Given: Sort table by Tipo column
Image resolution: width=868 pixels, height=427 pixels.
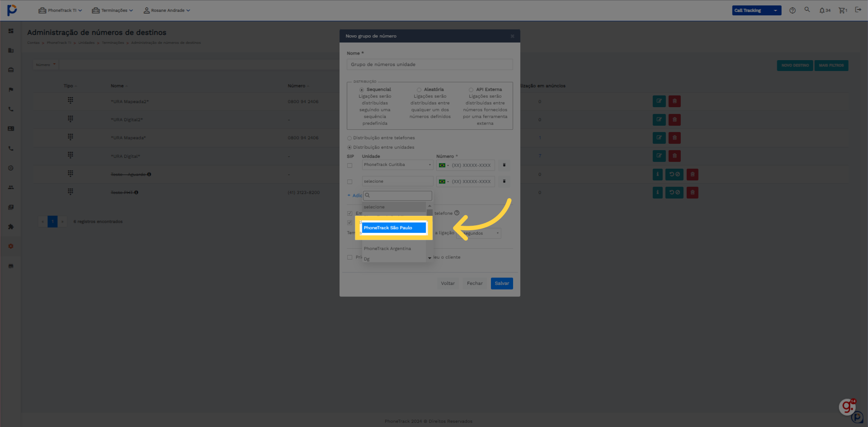Looking at the screenshot, I should 70,86.
